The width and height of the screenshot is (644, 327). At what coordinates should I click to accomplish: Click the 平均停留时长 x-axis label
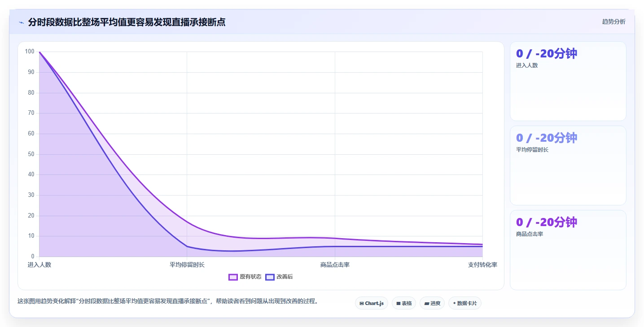pyautogui.click(x=187, y=265)
